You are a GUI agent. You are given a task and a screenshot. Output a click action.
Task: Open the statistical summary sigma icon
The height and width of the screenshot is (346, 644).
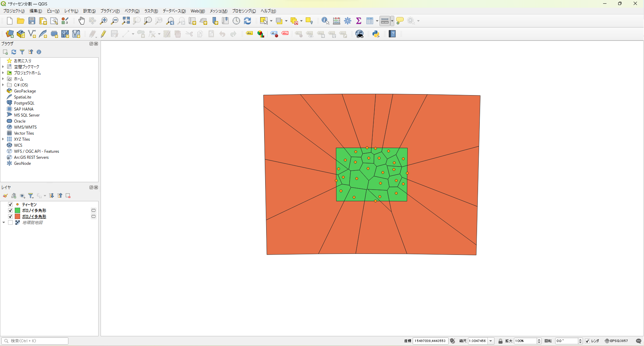[359, 21]
